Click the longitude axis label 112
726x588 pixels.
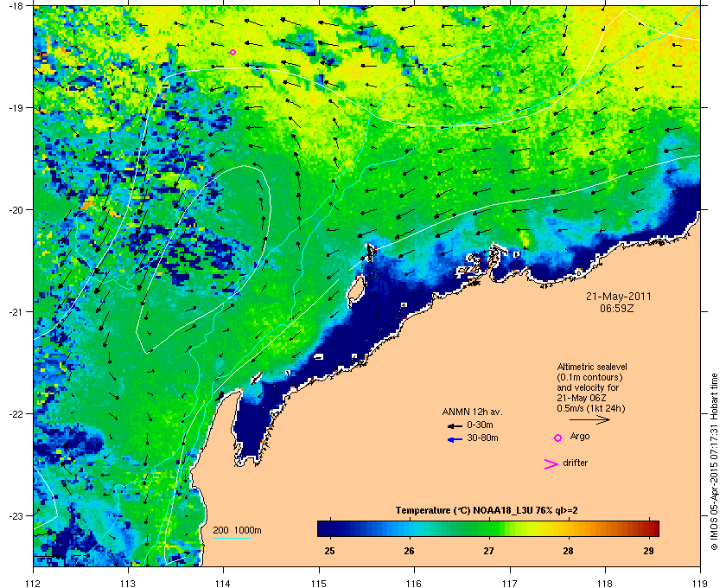tap(34, 583)
